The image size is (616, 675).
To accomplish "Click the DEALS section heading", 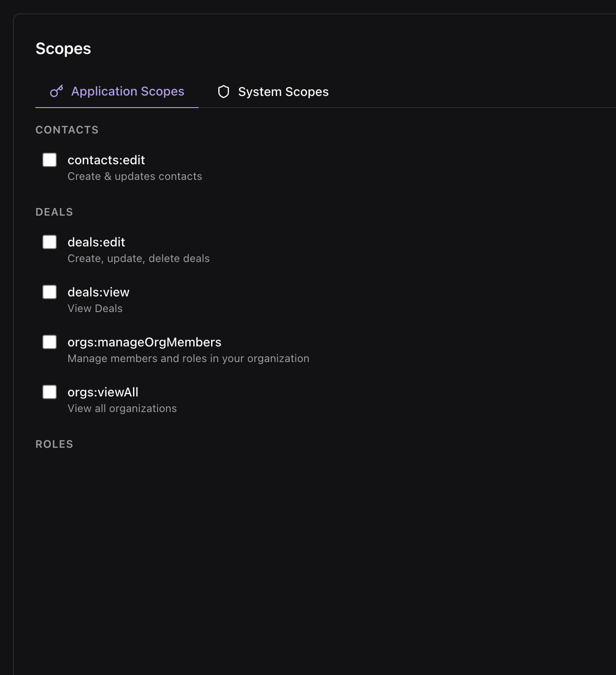I will coord(54,212).
